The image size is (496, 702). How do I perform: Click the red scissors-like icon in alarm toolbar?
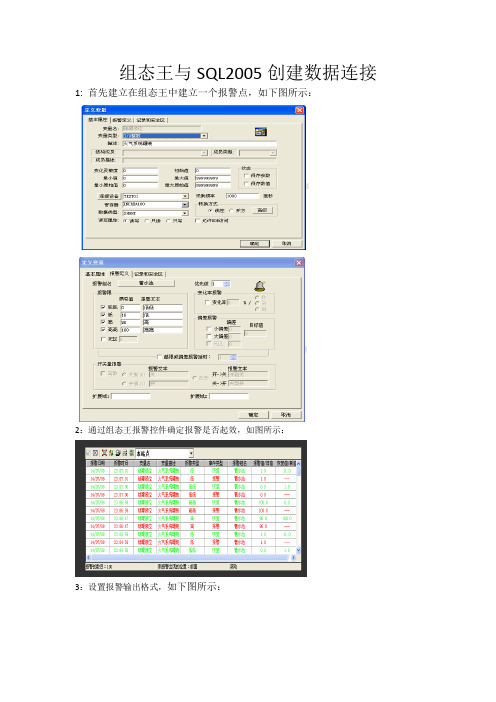point(104,453)
